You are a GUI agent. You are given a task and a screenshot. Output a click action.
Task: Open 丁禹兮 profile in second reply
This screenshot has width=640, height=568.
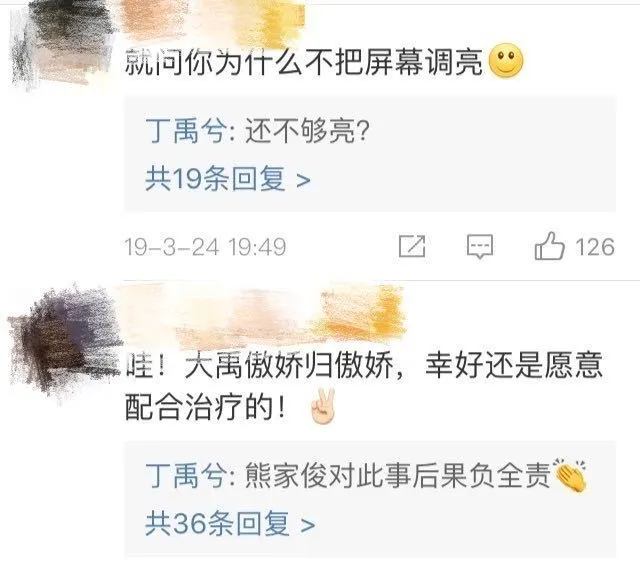[186, 476]
